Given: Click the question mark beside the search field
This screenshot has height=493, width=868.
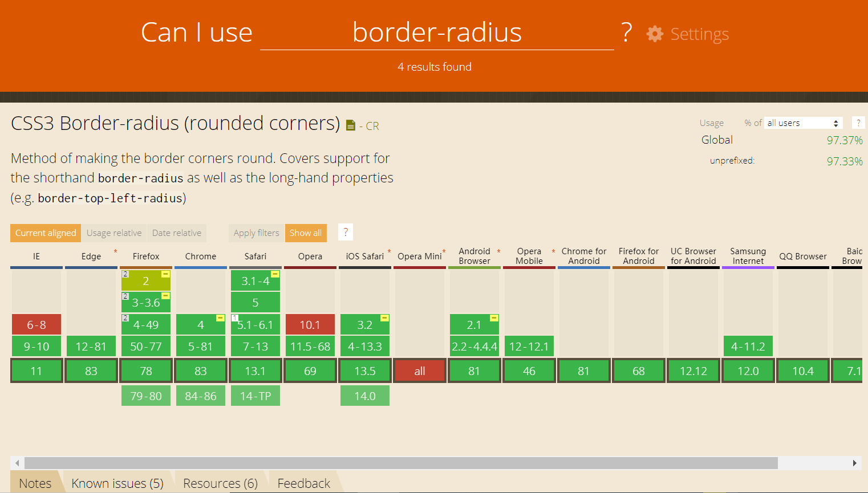Looking at the screenshot, I should click(627, 32).
